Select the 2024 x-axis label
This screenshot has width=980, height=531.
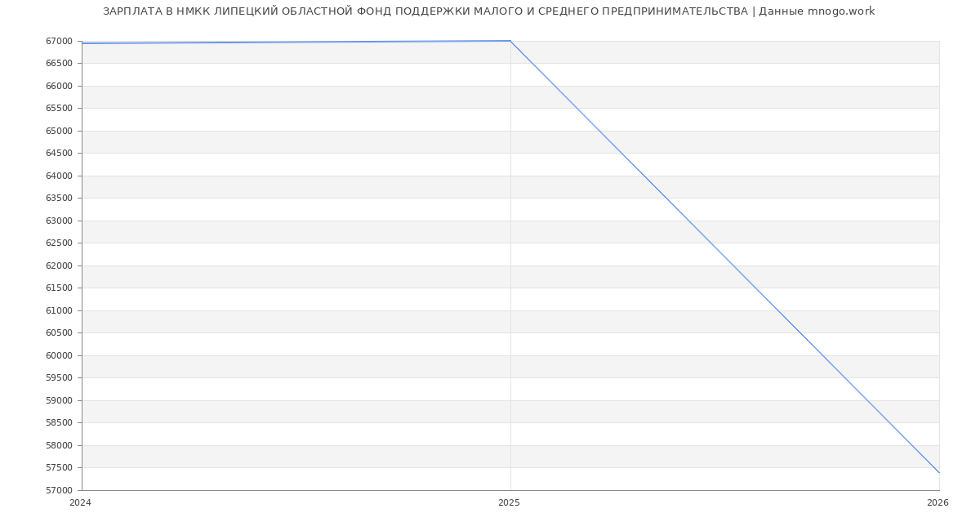coord(80,502)
